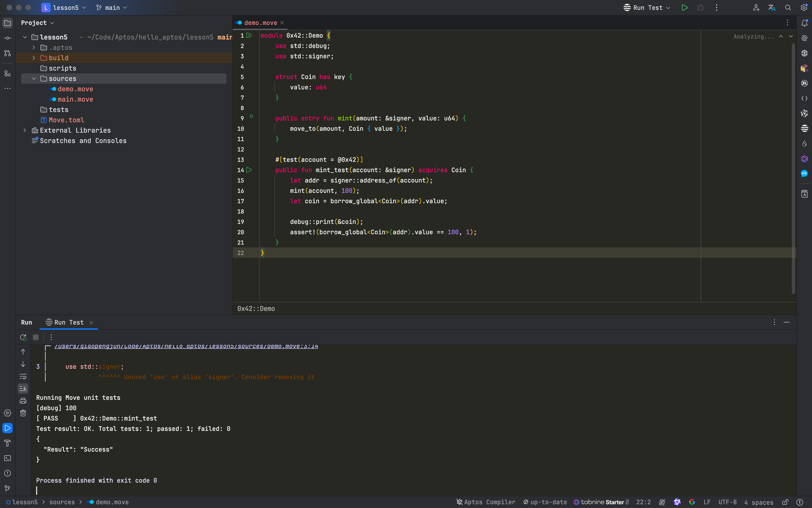The height and width of the screenshot is (508, 812).
Task: Open the Pull Requests tool window icon
Action: pyautogui.click(x=7, y=53)
